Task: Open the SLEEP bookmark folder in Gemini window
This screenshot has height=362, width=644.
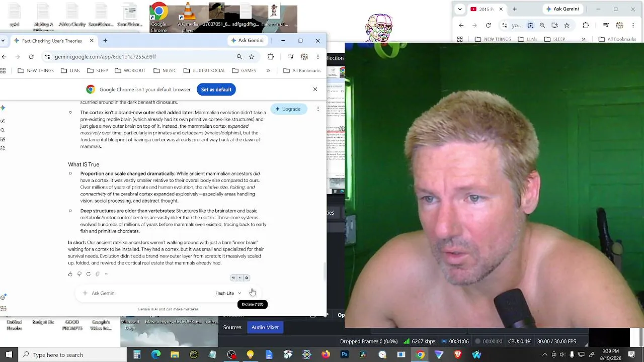Action: coord(98,70)
